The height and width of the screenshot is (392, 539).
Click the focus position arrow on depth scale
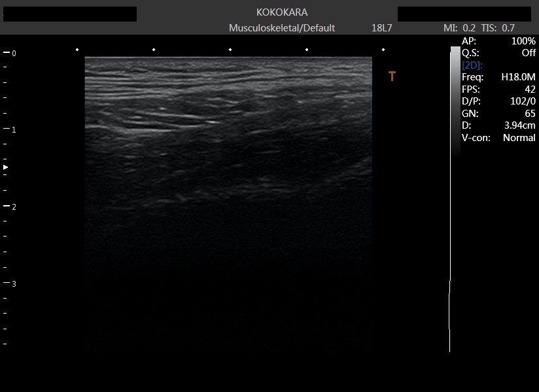[x=5, y=167]
